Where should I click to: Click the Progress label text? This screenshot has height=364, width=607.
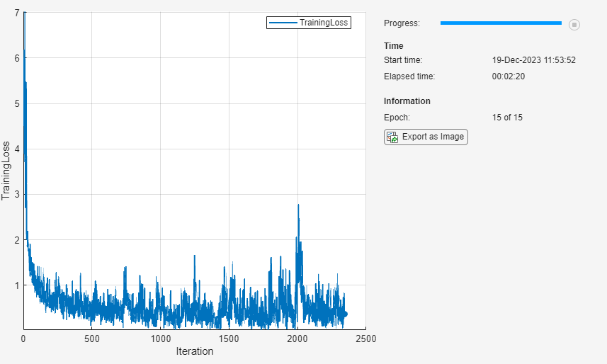coord(402,23)
